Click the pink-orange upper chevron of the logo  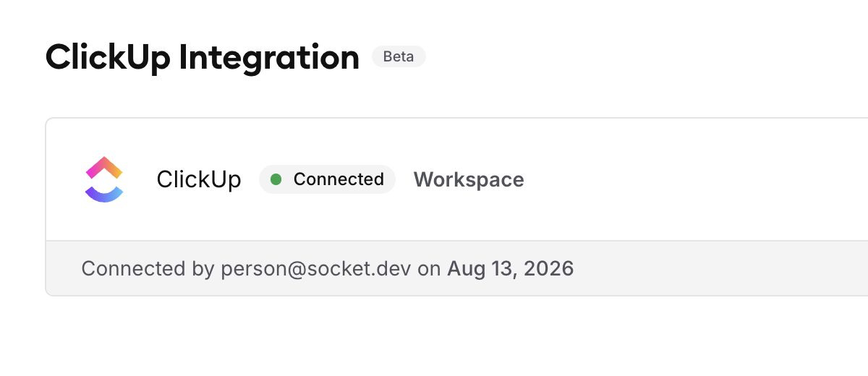pos(104,168)
